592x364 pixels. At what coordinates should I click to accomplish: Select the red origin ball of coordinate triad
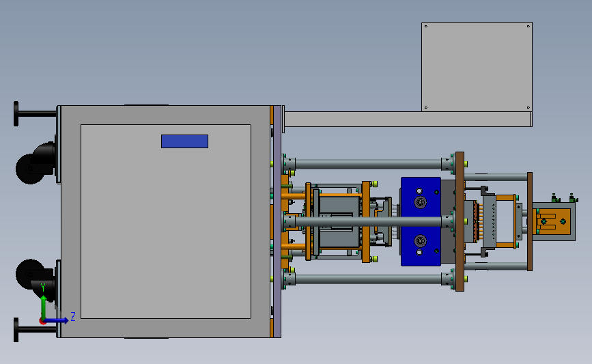[x=42, y=321]
